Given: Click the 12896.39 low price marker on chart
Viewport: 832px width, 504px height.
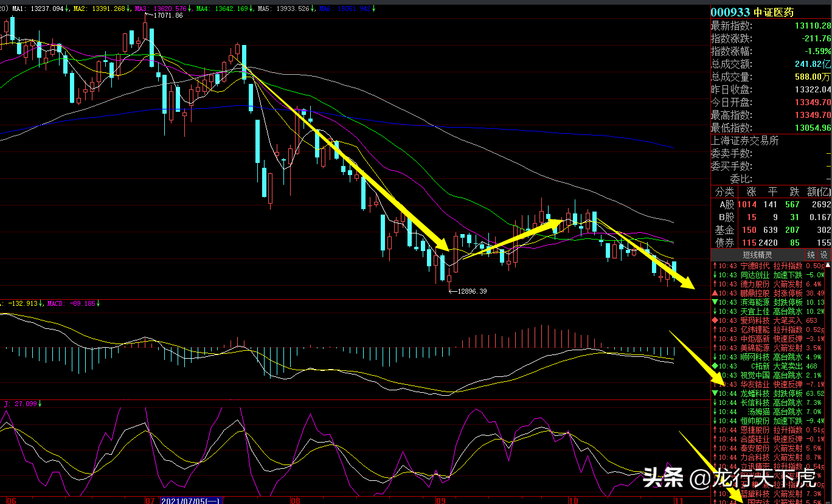Looking at the screenshot, I should [x=472, y=291].
